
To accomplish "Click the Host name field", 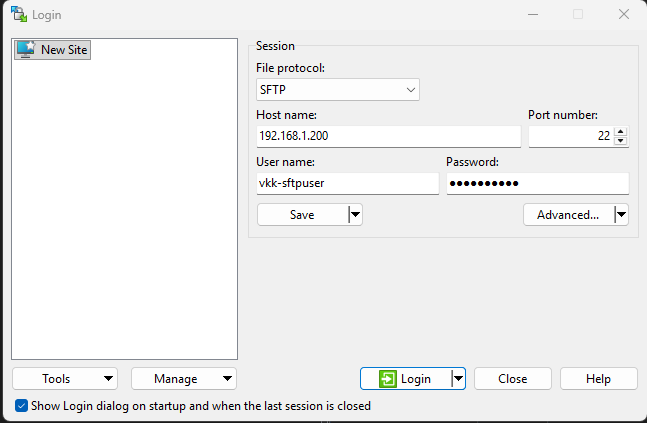I will pos(388,136).
